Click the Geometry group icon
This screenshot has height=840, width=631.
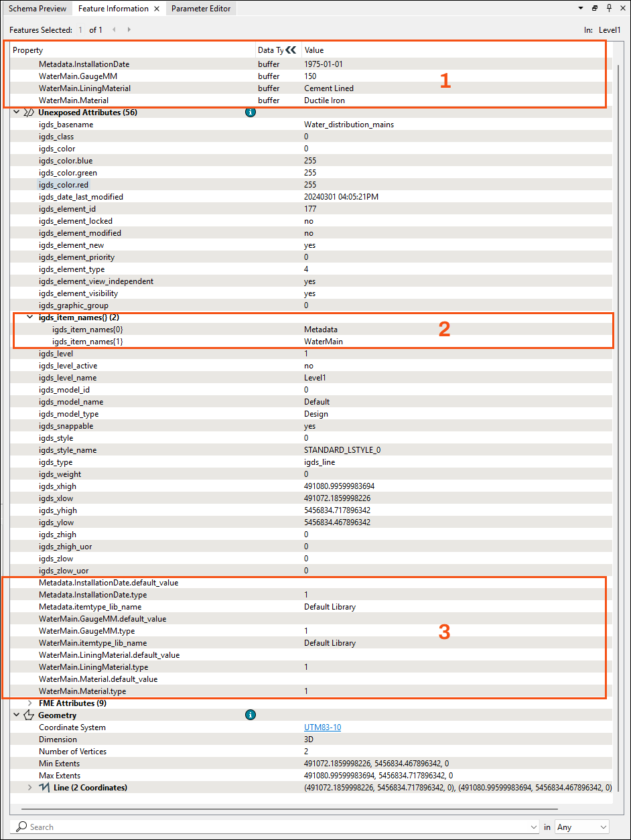coord(29,715)
